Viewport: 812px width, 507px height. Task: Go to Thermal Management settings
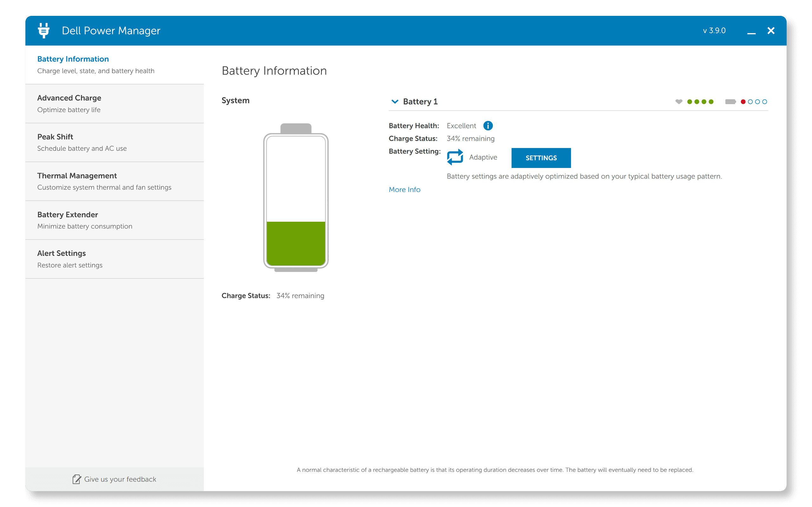115,181
